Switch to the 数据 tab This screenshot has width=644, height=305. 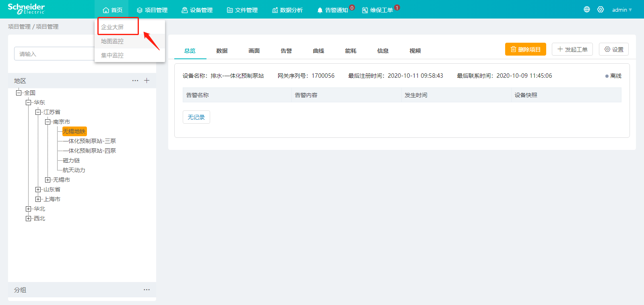click(222, 51)
